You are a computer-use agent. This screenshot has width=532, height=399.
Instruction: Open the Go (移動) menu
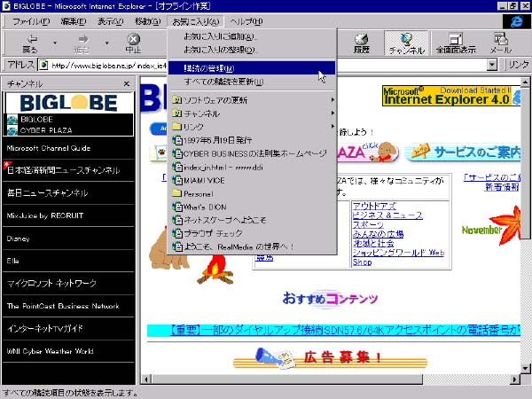pyautogui.click(x=147, y=21)
